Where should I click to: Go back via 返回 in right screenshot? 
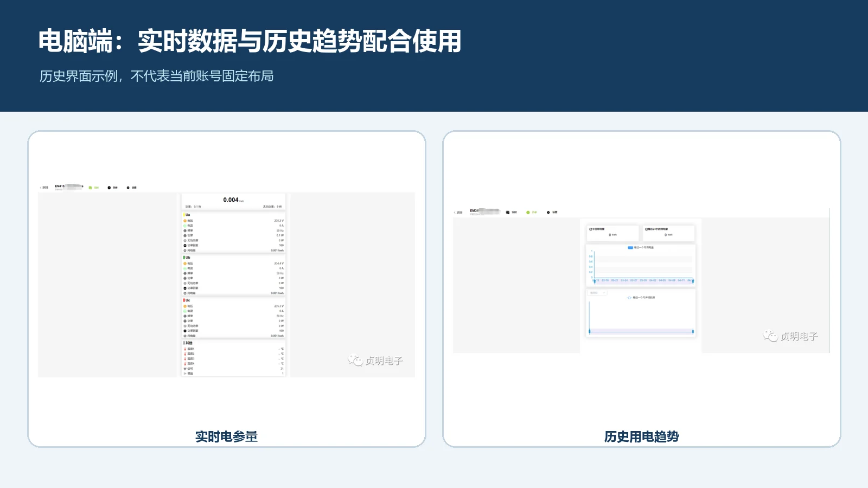458,213
